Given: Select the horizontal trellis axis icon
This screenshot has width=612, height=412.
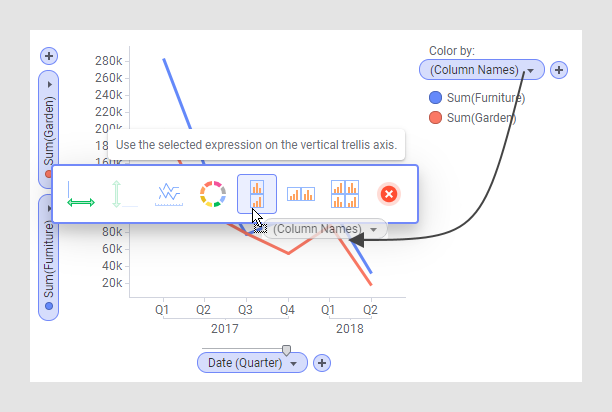Looking at the screenshot, I should (301, 194).
